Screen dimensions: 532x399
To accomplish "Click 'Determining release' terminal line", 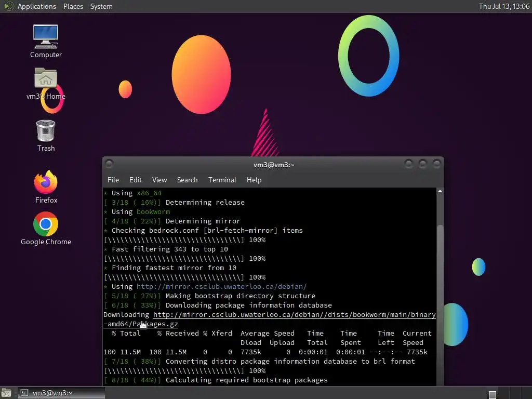I will tap(205, 203).
